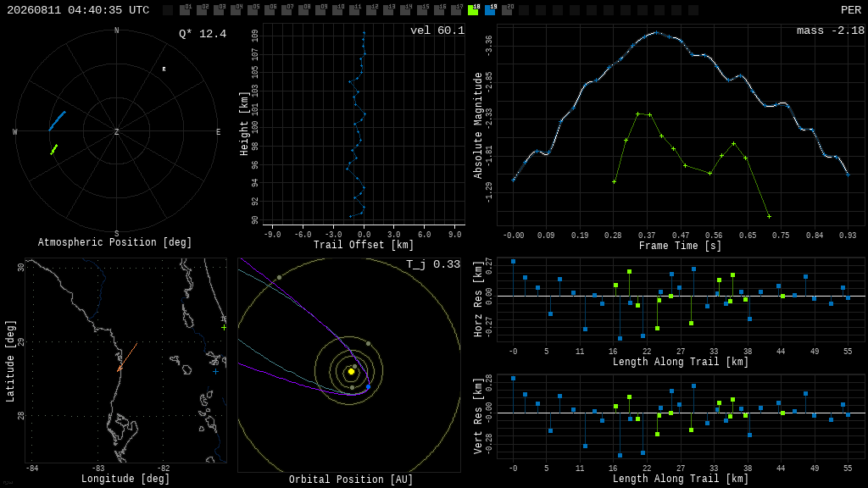This screenshot has height=488, width=868.
Task: Click the Trail Offset [km] axis label
Action: coord(364,245)
